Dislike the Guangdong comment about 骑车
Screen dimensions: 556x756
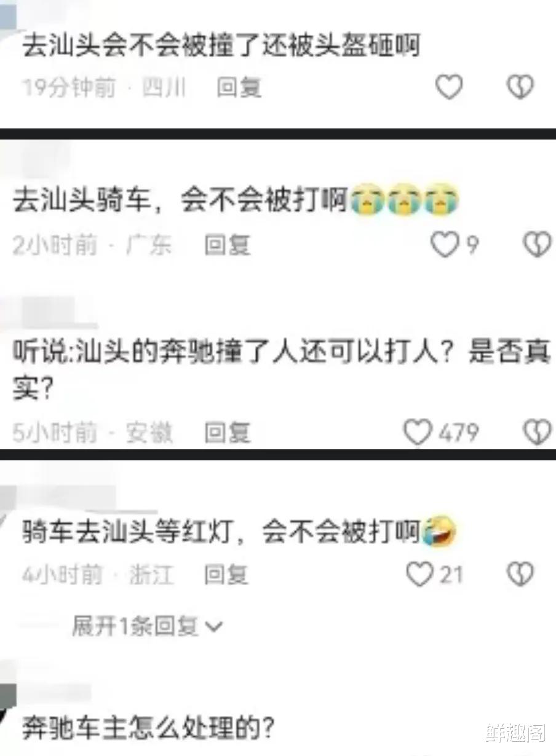(536, 245)
